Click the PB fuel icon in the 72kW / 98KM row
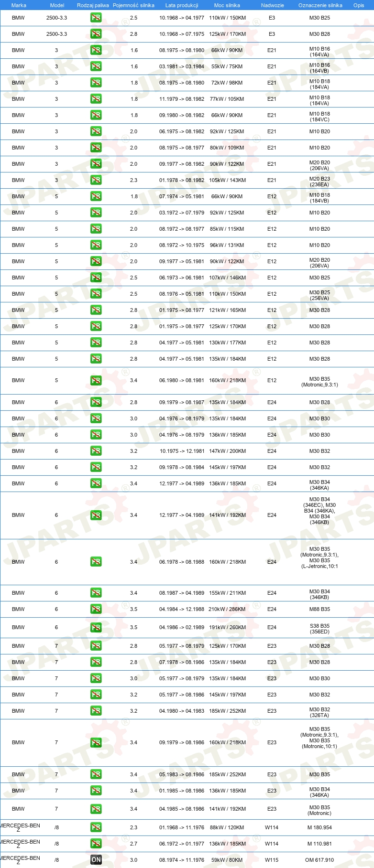 point(96,83)
